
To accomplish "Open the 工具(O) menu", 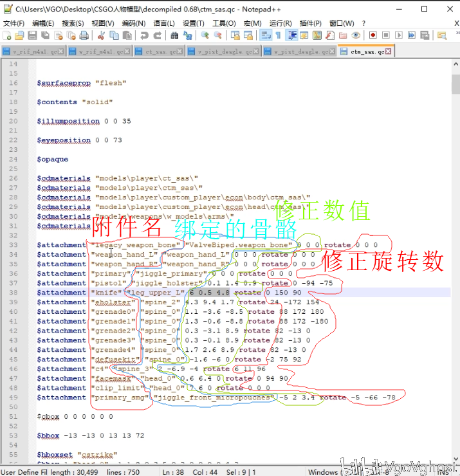I will [x=224, y=23].
